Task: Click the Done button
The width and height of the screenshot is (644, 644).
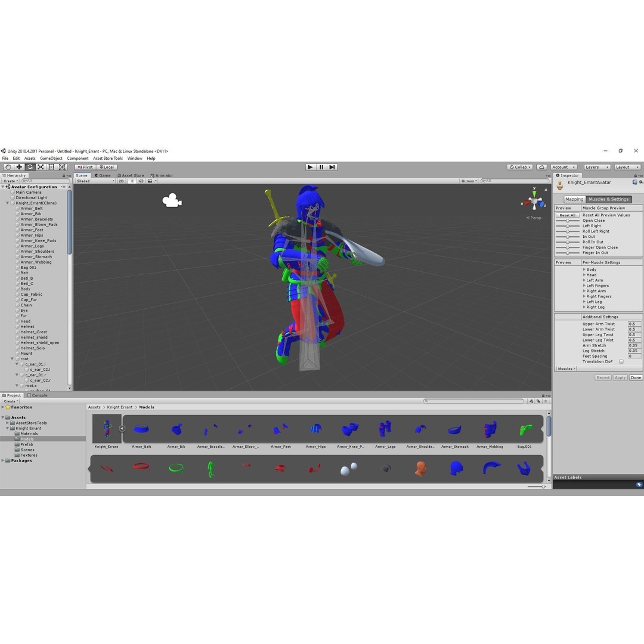Action: (x=636, y=377)
